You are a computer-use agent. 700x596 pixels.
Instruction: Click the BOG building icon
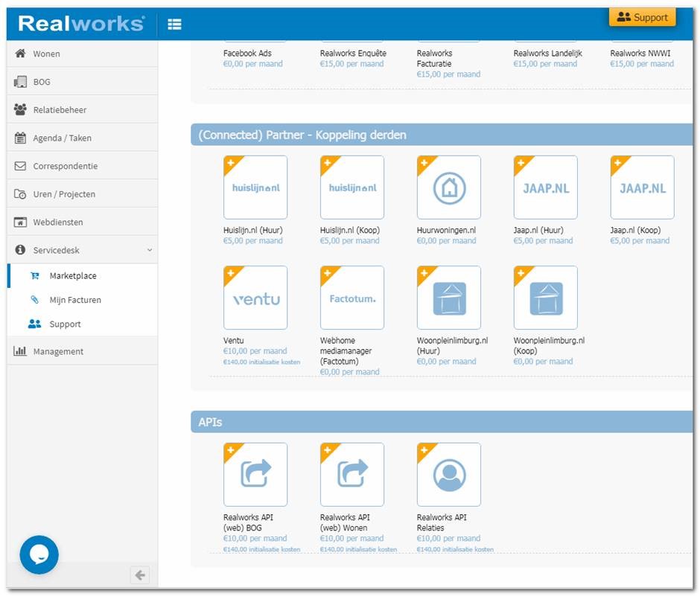(20, 82)
